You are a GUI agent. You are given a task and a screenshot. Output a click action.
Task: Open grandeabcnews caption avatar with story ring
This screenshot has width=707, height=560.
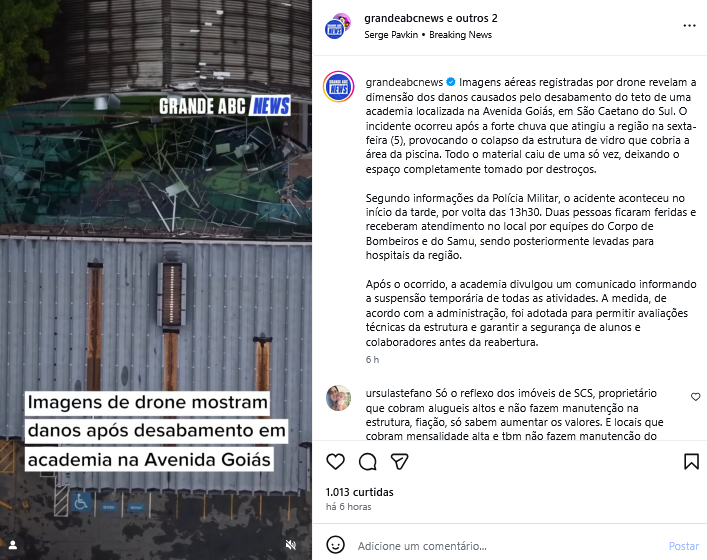point(339,87)
